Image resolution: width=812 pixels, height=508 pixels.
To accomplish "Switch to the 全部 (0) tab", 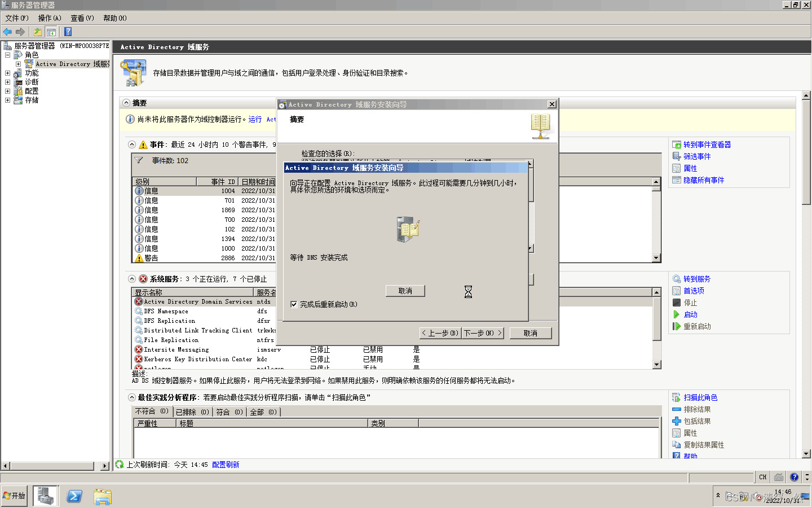I will point(263,412).
